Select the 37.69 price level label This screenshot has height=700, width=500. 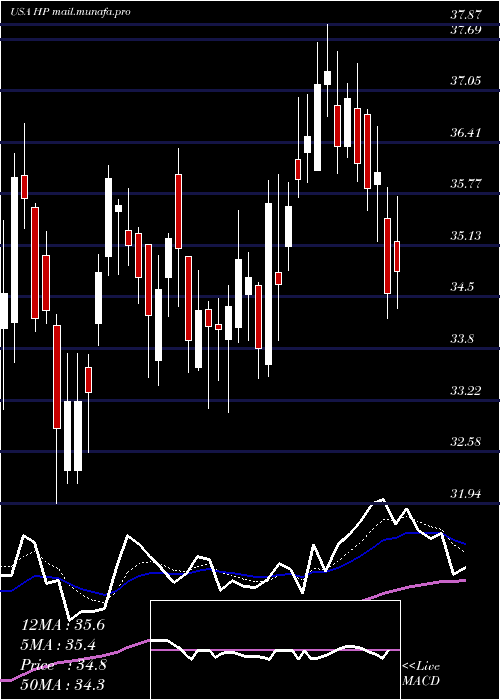pos(466,30)
